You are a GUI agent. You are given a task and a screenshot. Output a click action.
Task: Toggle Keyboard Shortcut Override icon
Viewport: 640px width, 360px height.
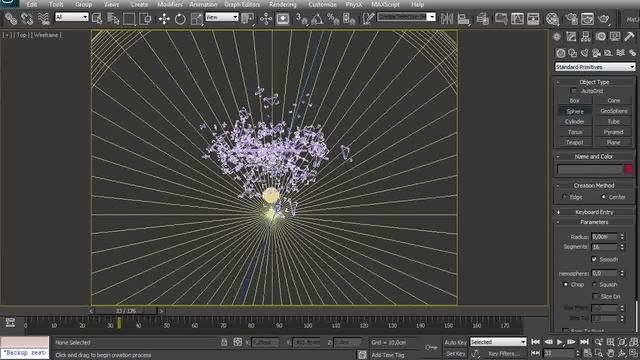click(282, 19)
